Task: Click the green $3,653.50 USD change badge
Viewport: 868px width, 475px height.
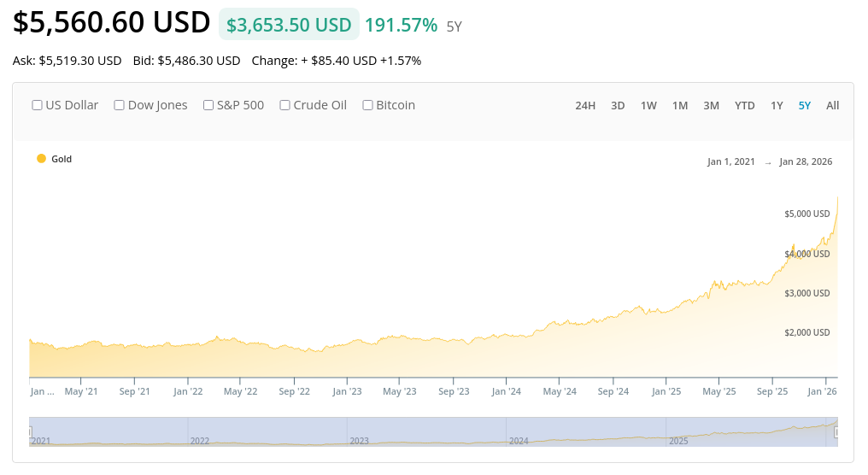Action: point(289,25)
